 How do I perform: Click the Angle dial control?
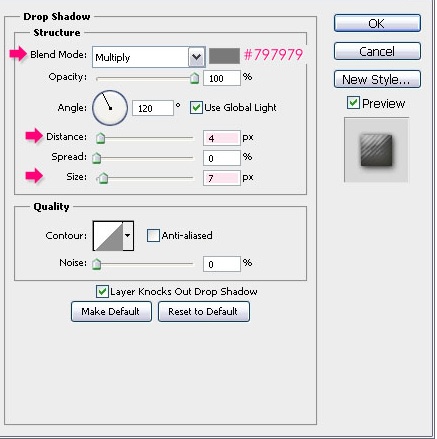(x=110, y=108)
